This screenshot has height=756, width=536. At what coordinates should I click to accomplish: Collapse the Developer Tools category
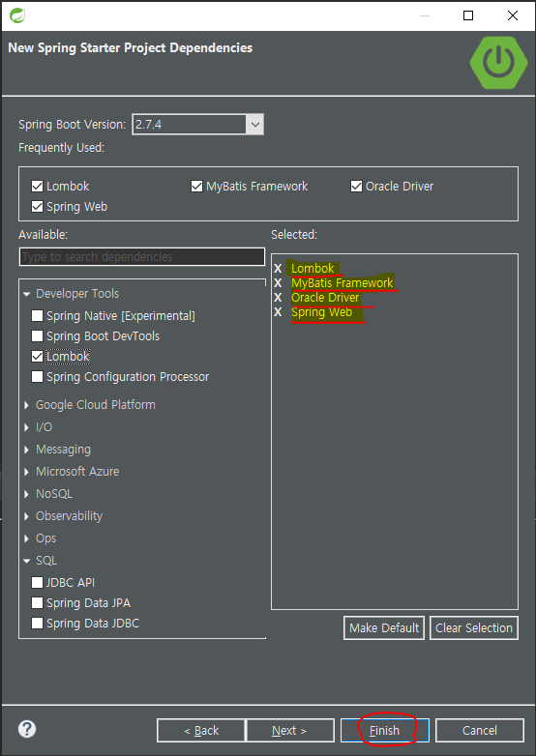26,294
